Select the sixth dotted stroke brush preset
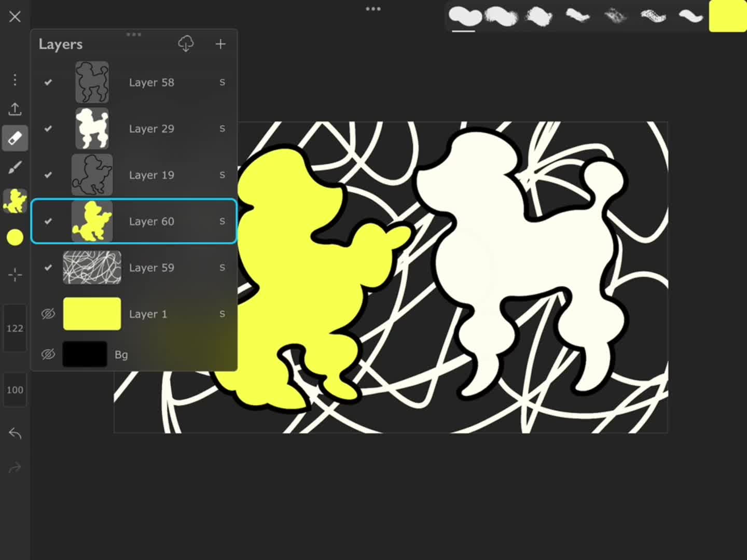The width and height of the screenshot is (747, 560). (653, 17)
